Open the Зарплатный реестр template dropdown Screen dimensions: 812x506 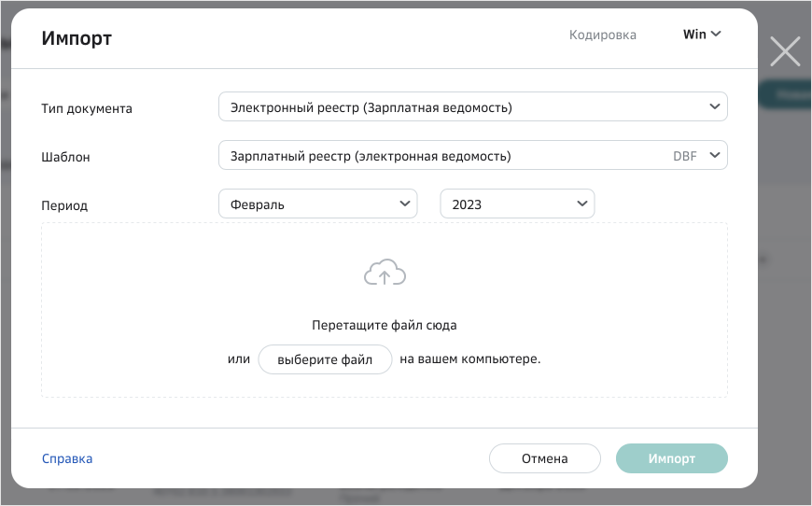448,156
